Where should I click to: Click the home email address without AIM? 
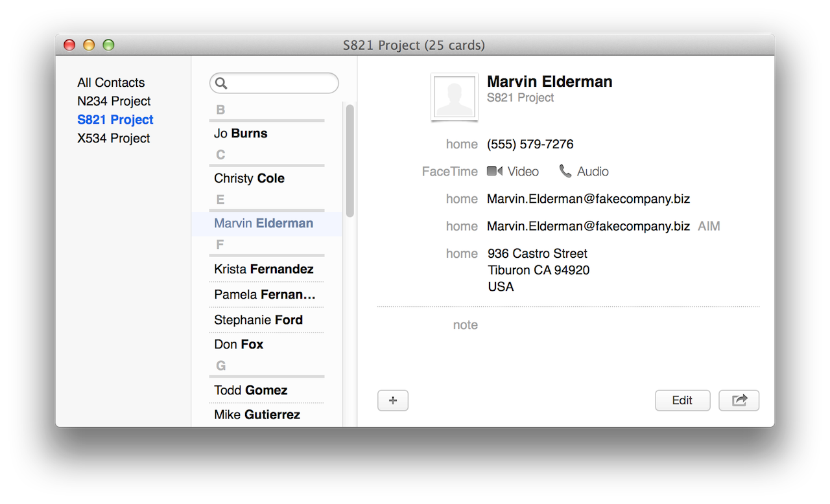pos(588,199)
